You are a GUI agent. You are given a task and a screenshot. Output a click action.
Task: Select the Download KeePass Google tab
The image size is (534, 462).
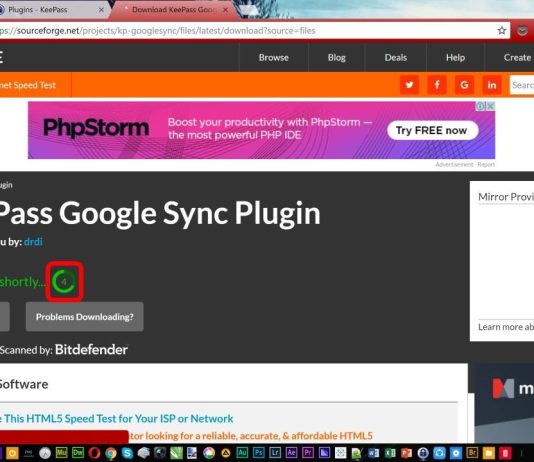[174, 10]
